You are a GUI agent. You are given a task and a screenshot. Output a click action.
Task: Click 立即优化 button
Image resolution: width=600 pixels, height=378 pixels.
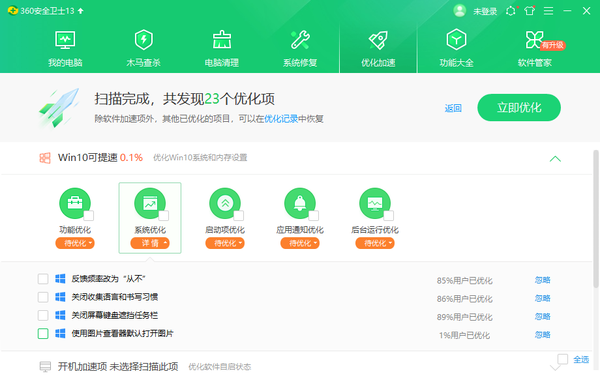(519, 108)
